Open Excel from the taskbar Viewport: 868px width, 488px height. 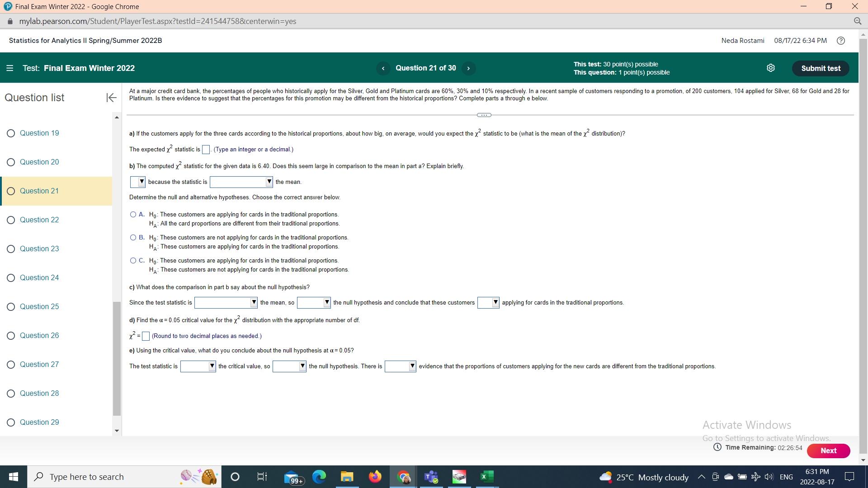coord(487,476)
